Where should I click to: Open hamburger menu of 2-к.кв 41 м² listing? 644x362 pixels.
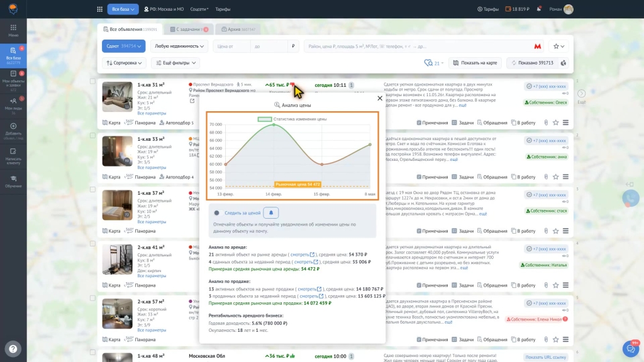565,285
